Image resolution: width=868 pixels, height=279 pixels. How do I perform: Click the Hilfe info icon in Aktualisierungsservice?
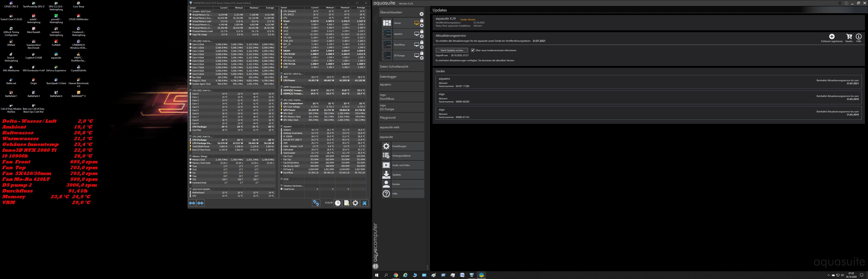point(859,36)
